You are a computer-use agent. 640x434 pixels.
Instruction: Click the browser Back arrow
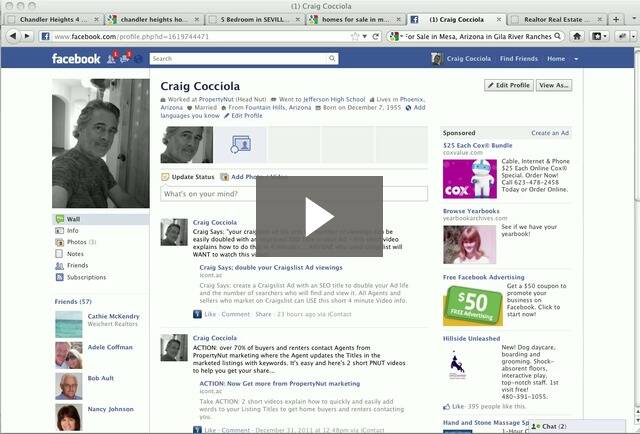click(x=13, y=36)
